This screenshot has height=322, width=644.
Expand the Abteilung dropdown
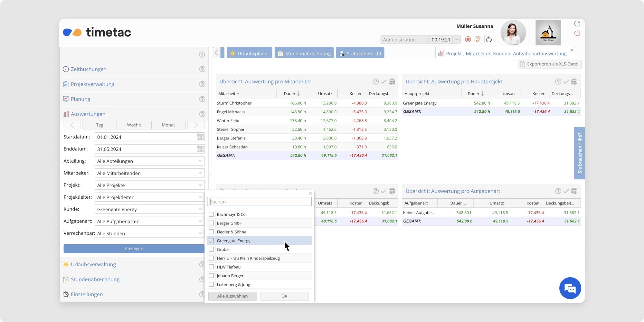[x=200, y=161]
